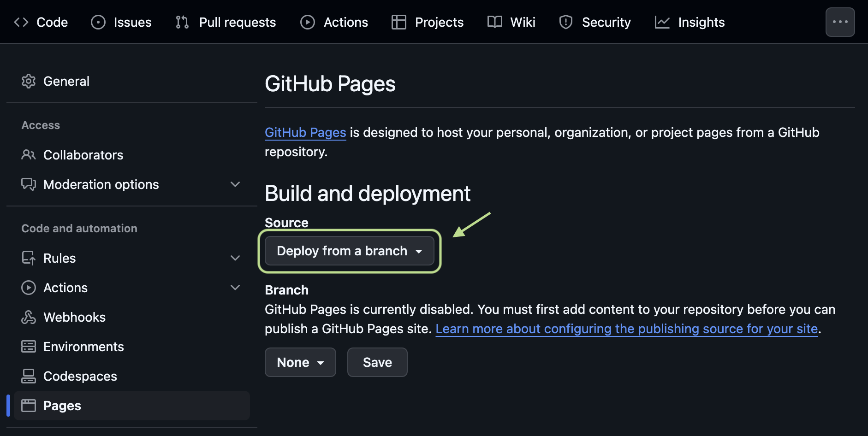Click the 'GitHub Pages' page title
Image resolution: width=868 pixels, height=436 pixels.
[x=330, y=84]
